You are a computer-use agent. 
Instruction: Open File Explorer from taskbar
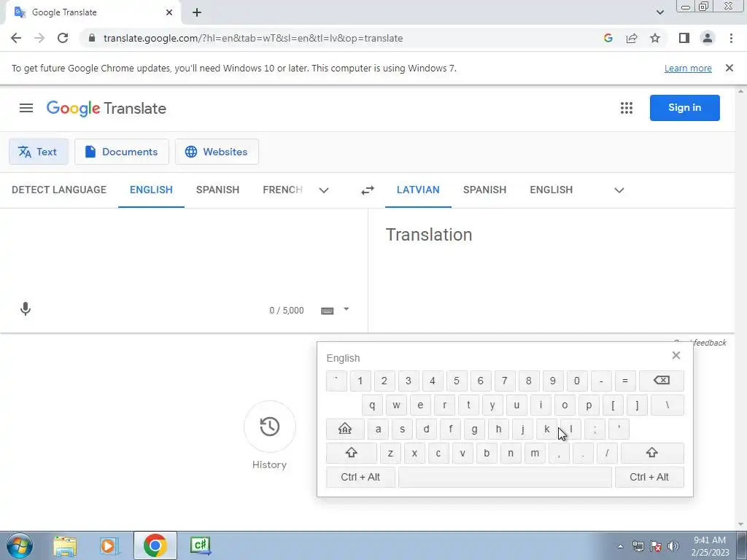(x=65, y=545)
